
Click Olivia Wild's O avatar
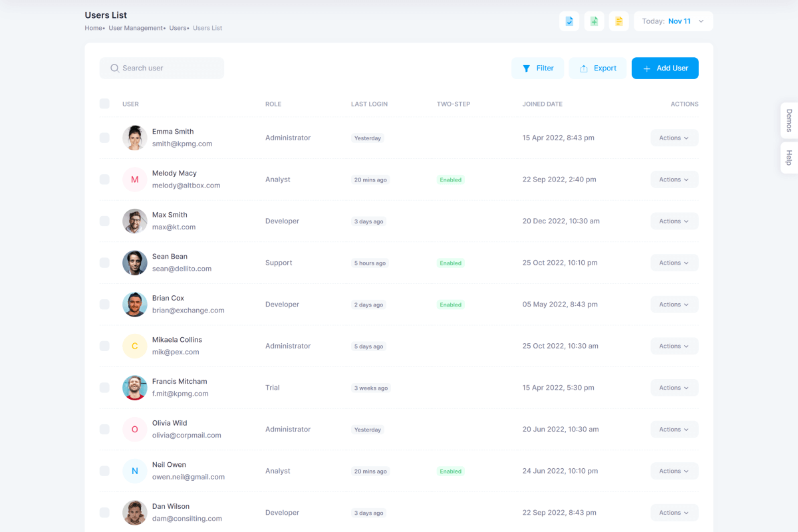point(134,430)
